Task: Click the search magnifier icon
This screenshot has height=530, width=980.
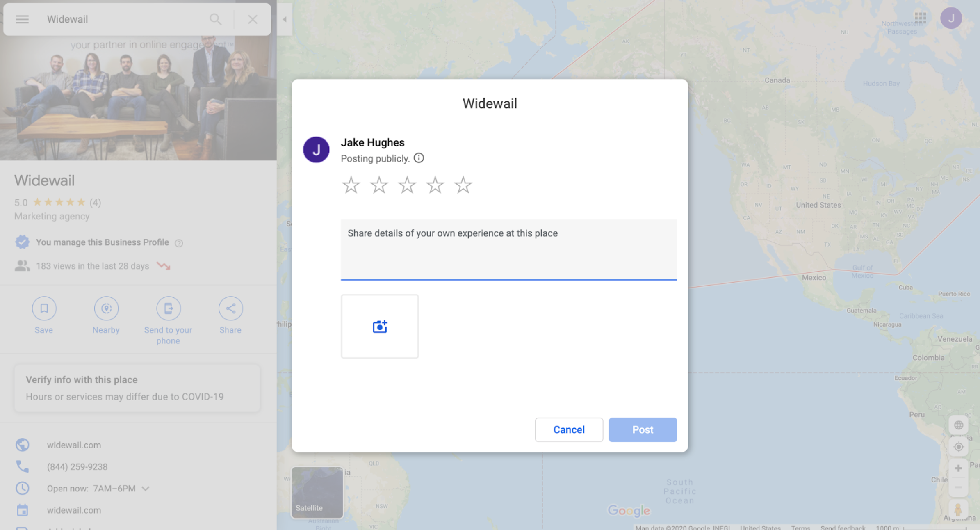Action: click(215, 19)
